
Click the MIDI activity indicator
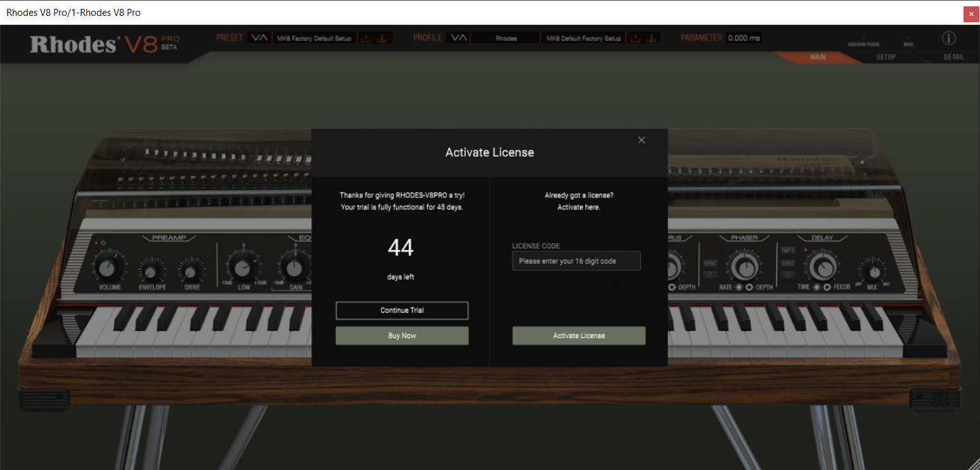908,42
